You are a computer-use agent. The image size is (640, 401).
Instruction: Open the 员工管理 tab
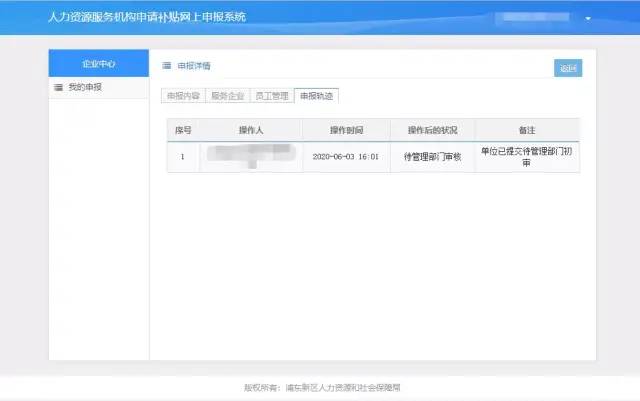pyautogui.click(x=271, y=96)
